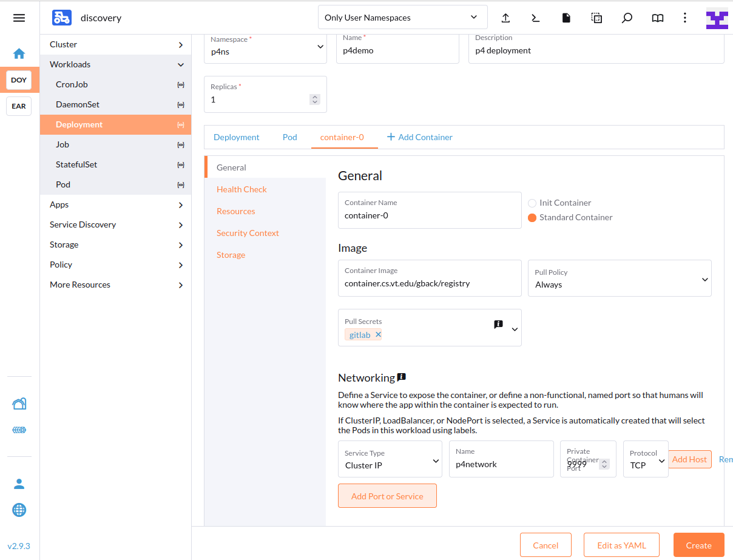
Task: Open the hamburger navigation menu
Action: coord(19,18)
